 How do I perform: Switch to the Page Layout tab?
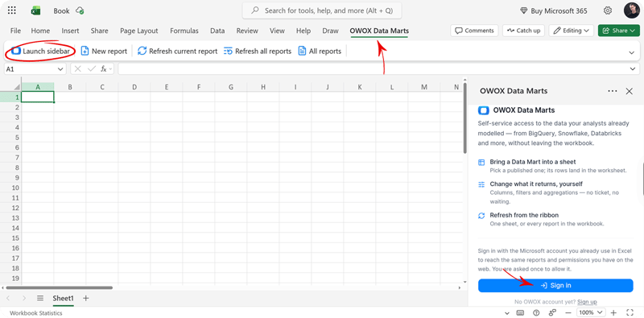[138, 31]
